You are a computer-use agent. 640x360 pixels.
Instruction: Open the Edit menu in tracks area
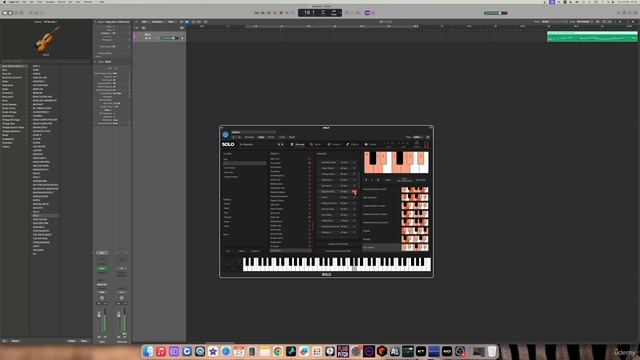[x=144, y=22]
